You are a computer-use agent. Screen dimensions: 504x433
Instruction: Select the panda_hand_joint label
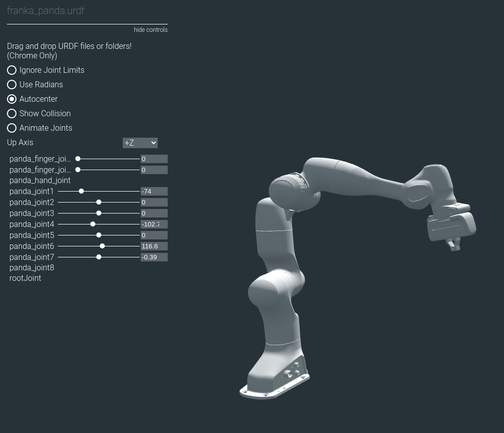pos(40,180)
